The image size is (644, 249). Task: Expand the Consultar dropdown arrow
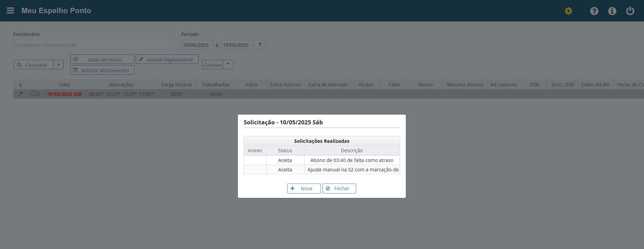click(58, 65)
